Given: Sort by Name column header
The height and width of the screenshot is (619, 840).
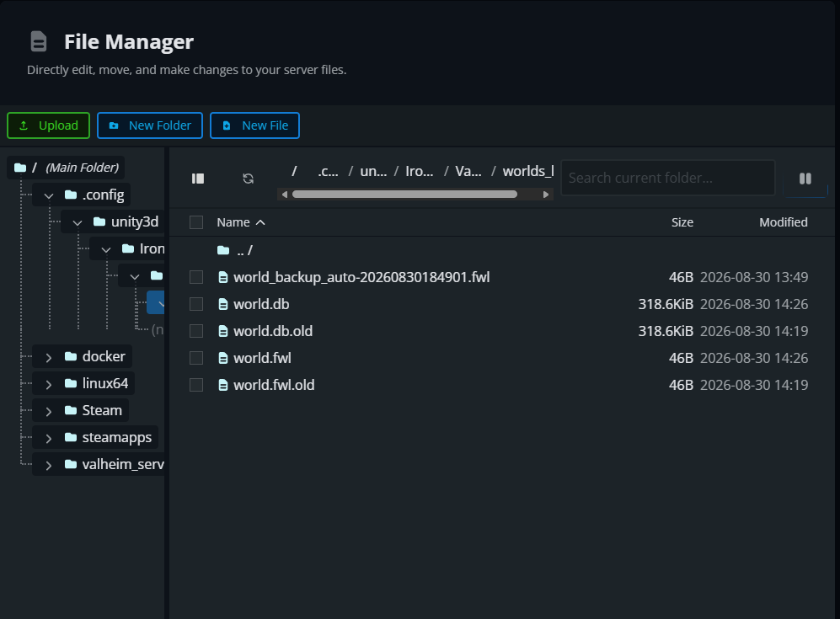Looking at the screenshot, I should [233, 222].
